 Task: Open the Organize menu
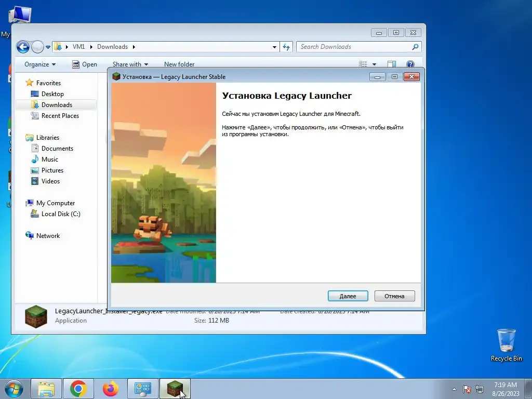click(x=39, y=64)
